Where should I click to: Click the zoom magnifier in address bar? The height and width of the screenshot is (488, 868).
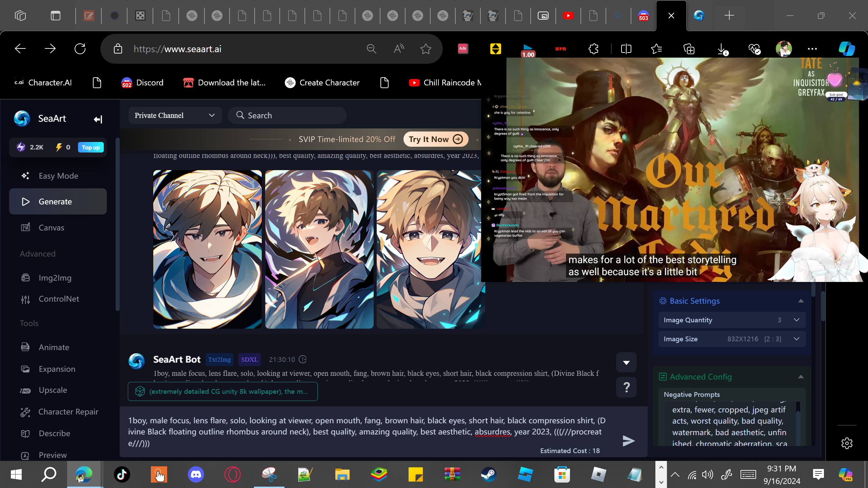pos(372,49)
